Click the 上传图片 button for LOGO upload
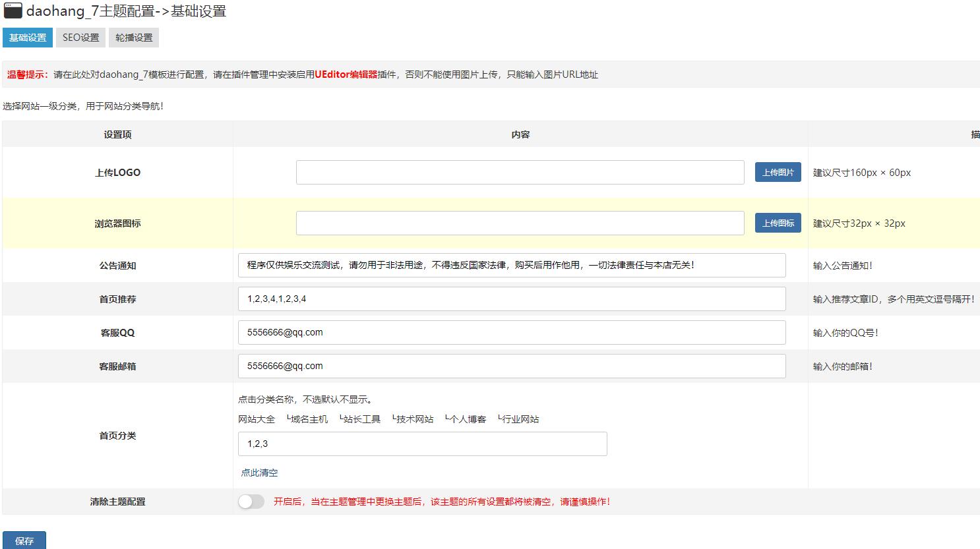 pos(778,172)
